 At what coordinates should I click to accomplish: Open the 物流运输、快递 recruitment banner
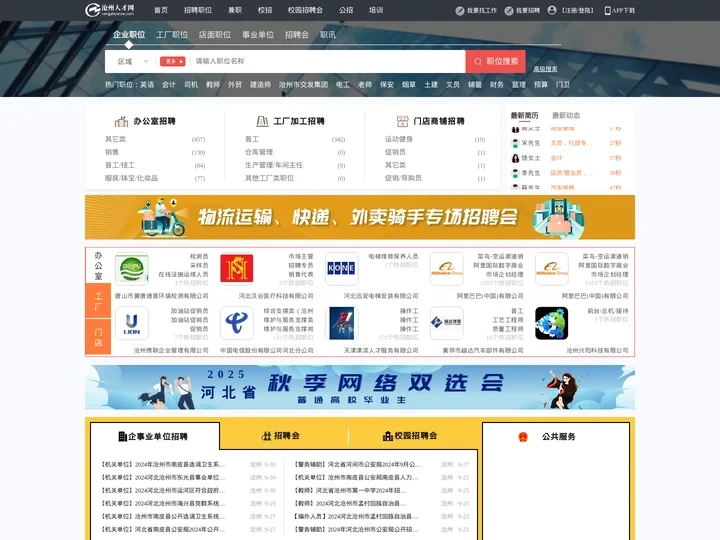pyautogui.click(x=360, y=217)
